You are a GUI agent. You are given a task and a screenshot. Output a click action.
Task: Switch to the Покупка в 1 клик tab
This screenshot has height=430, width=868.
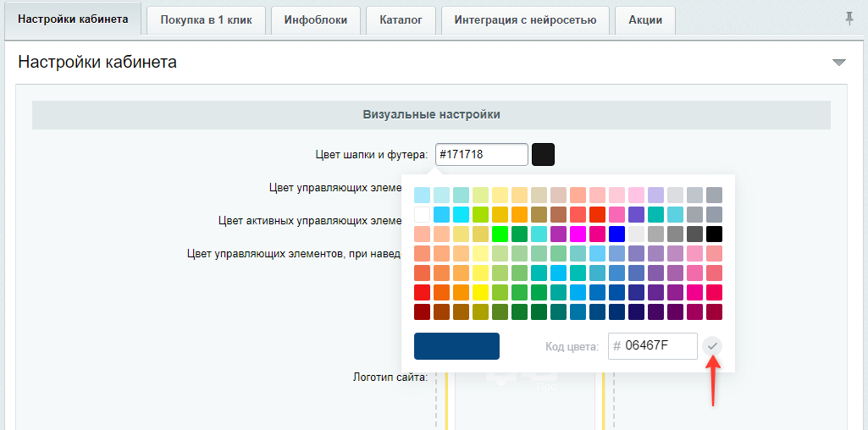click(x=206, y=20)
